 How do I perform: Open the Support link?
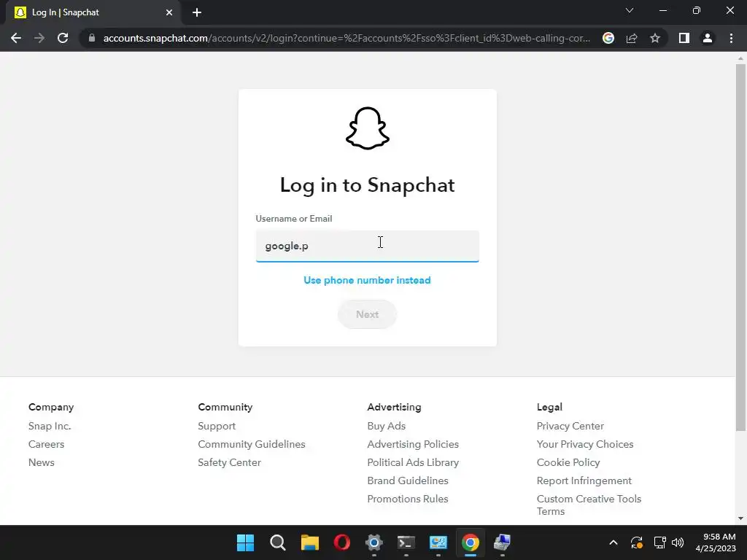click(217, 426)
